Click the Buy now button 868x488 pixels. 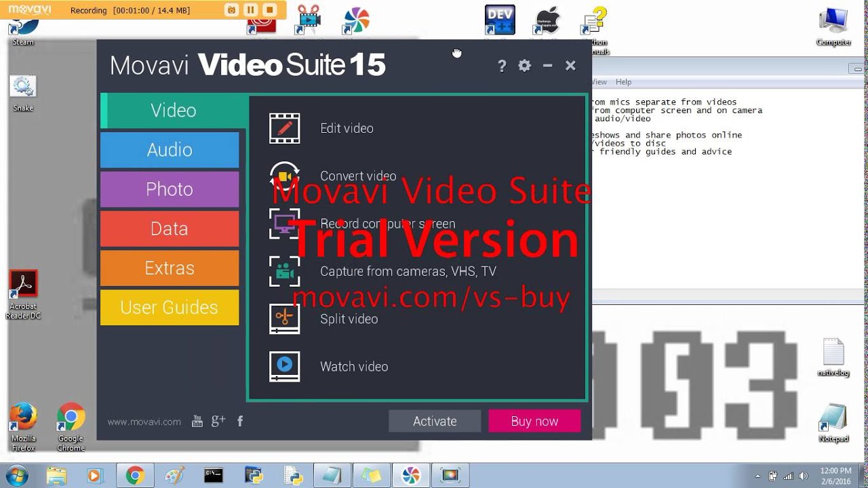(x=534, y=421)
